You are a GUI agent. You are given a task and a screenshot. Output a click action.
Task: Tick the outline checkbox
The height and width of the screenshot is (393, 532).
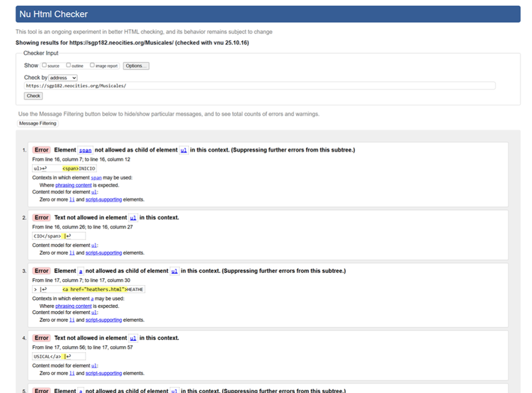point(68,65)
